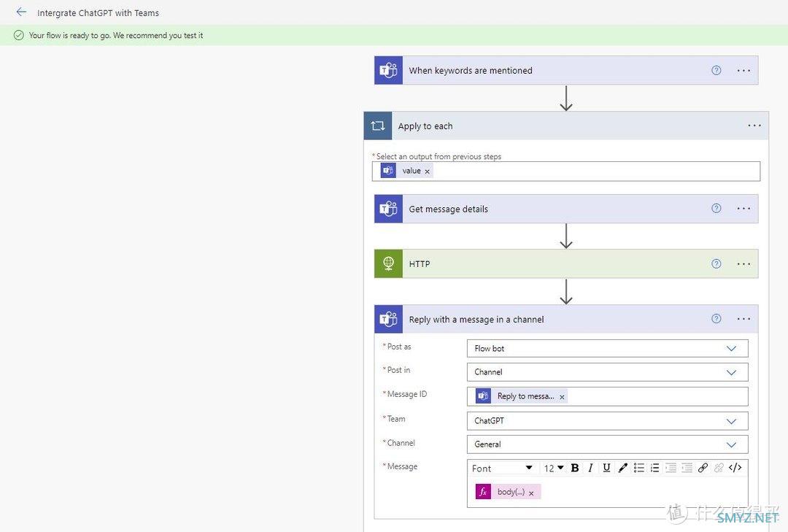Image resolution: width=788 pixels, height=532 pixels.
Task: Click inside the Select an output field
Action: 566,171
